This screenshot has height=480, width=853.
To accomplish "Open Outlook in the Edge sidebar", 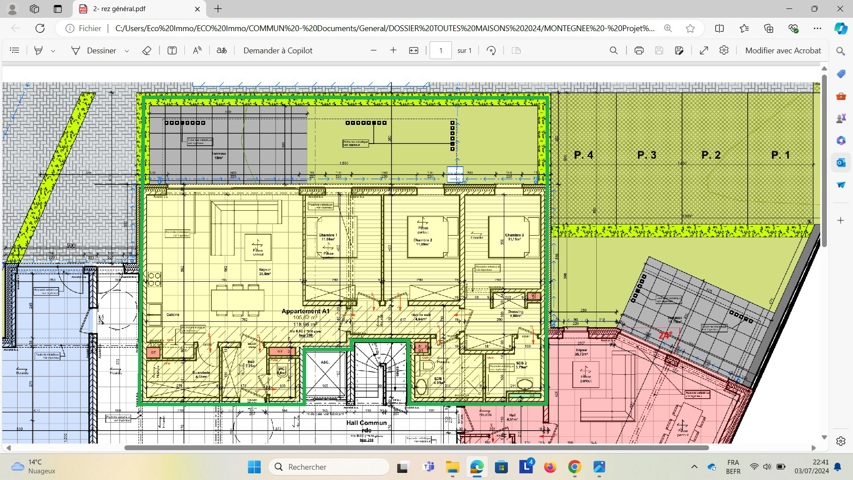I will pos(840,163).
